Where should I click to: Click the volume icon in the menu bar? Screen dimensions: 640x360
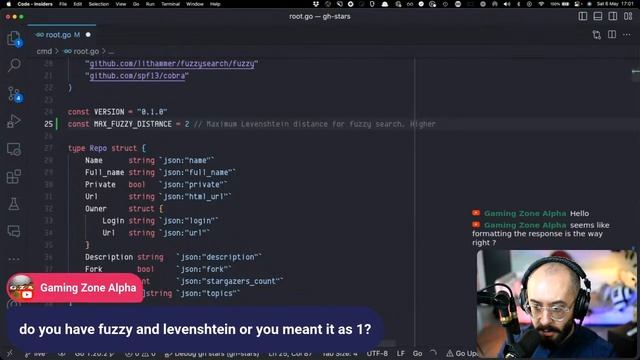click(507, 4)
